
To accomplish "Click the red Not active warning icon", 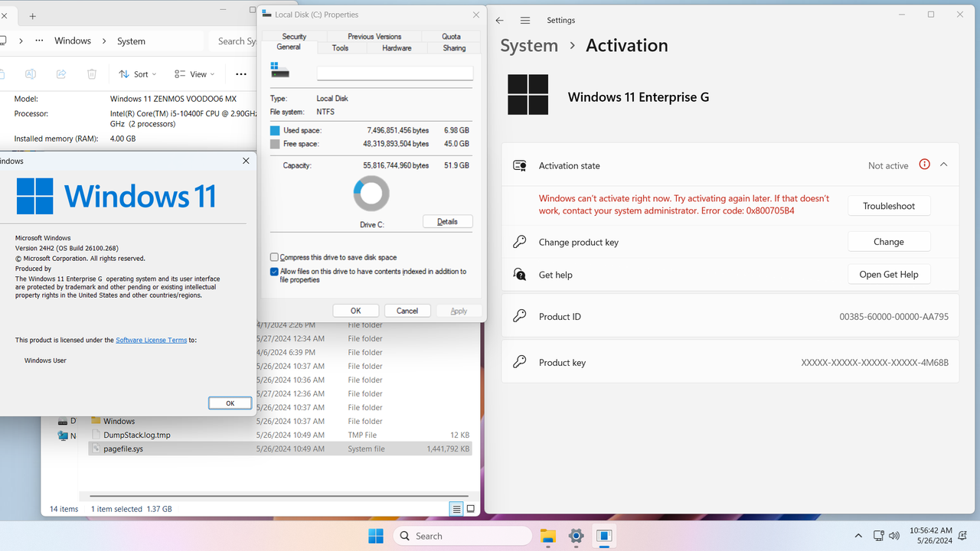I will click(924, 165).
